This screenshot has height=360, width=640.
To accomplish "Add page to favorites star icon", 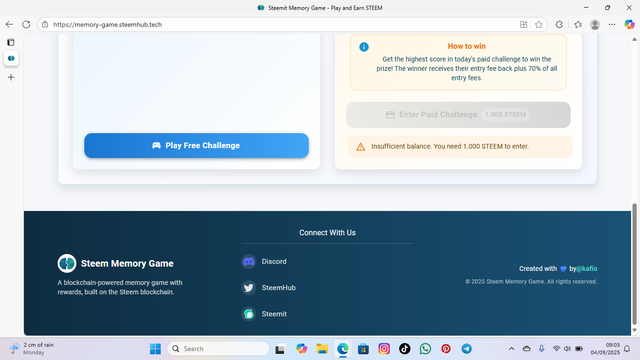I will (x=539, y=24).
